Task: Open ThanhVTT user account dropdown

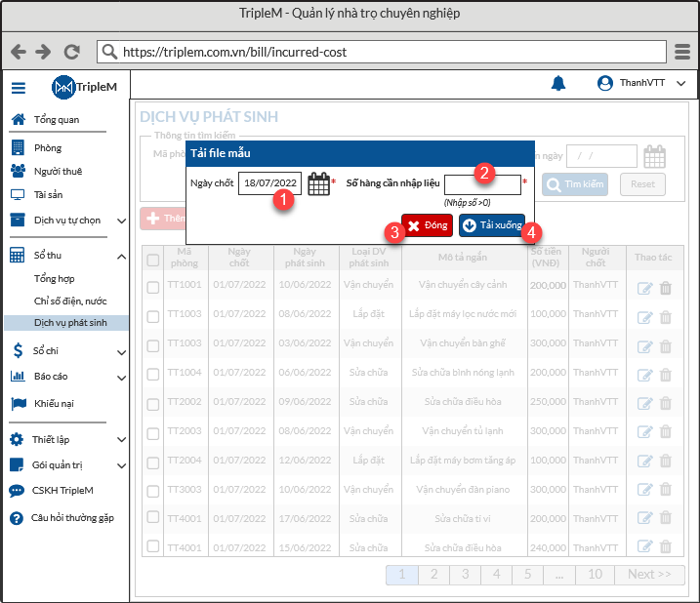Action: click(x=641, y=84)
